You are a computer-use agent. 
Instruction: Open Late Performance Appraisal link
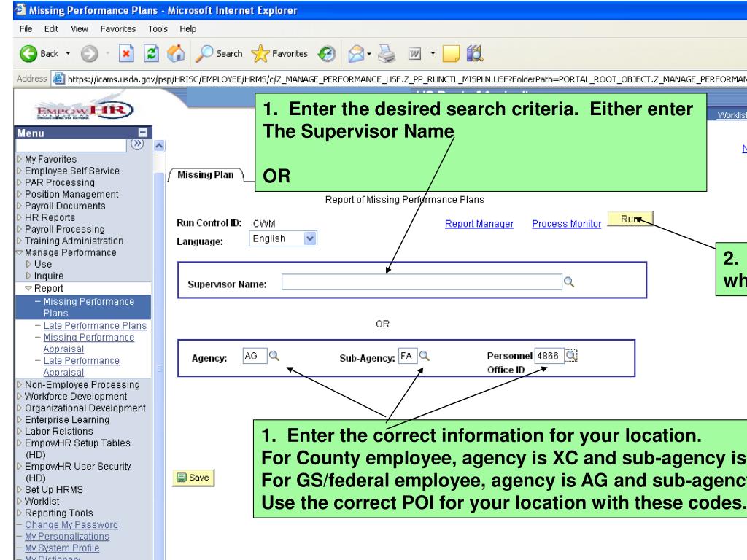click(x=82, y=366)
